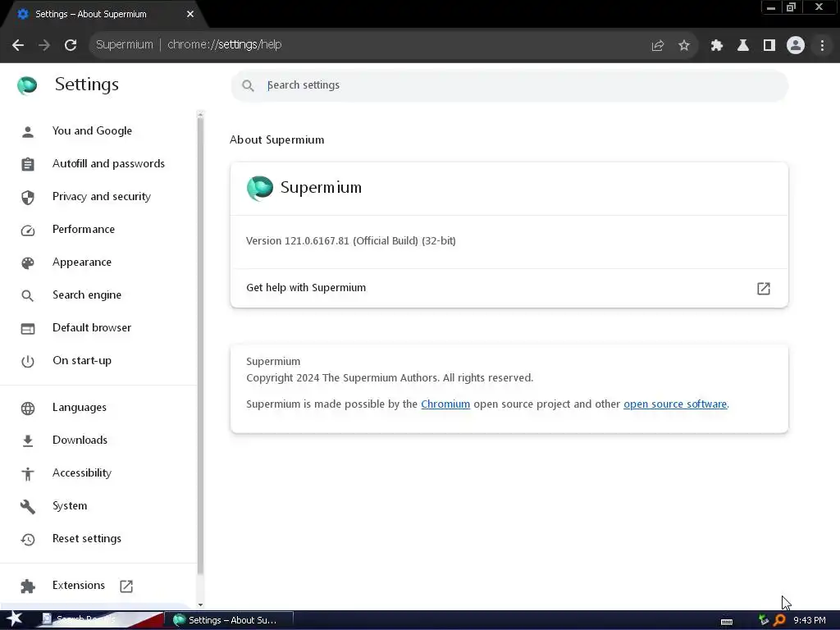This screenshot has height=630, width=840.
Task: Click the gauge icon for Performance
Action: pos(27,231)
